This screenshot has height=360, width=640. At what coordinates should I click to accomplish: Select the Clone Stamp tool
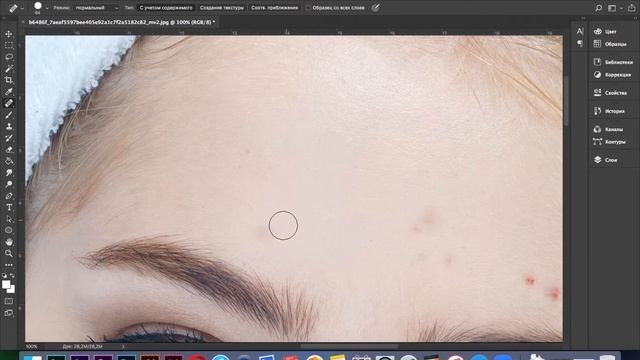pos(9,127)
